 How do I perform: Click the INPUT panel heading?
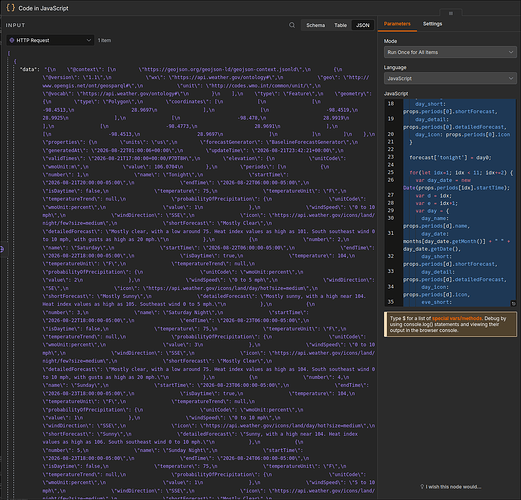(x=15, y=25)
